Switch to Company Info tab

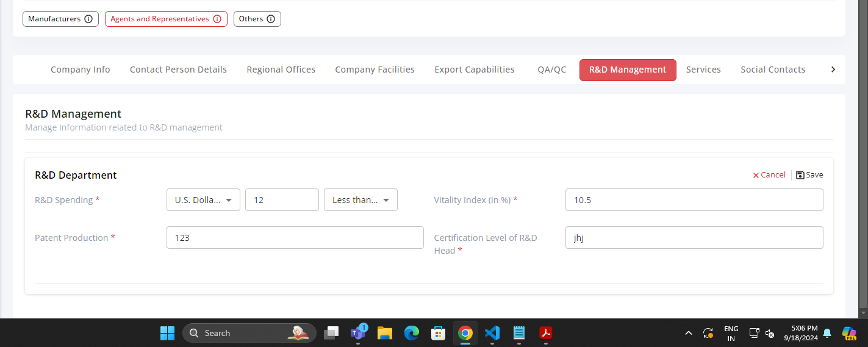click(81, 70)
